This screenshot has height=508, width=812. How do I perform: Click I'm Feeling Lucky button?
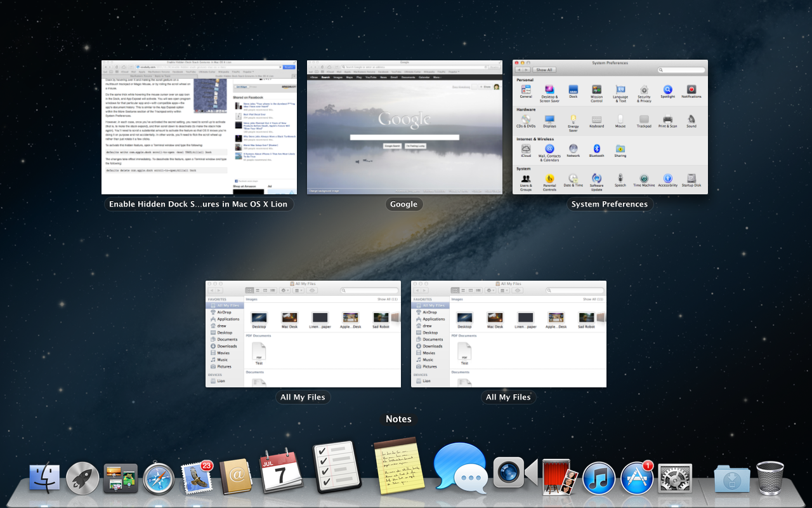point(417,145)
